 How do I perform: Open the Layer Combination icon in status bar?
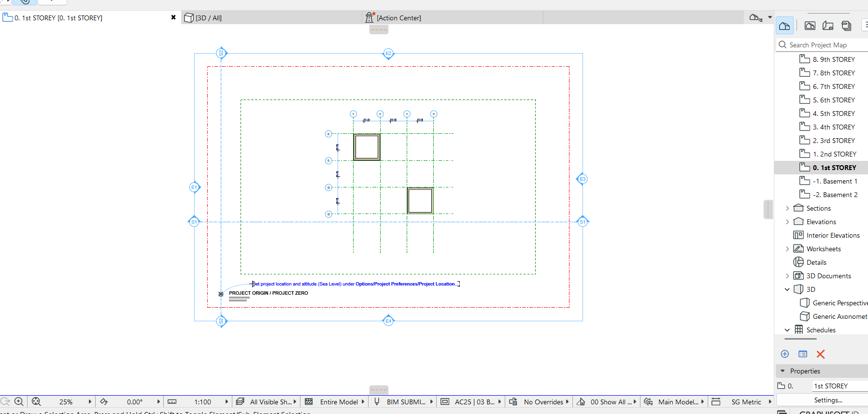point(240,401)
